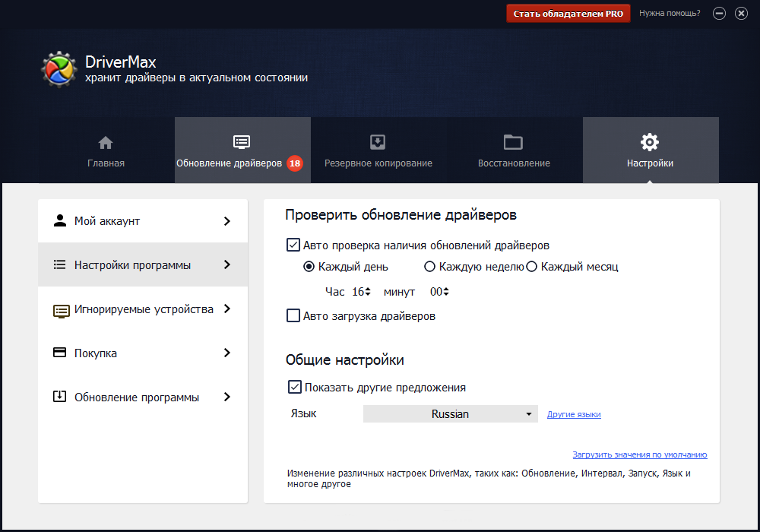Screen dimensions: 760x532
Task: Select Настройки программы menu item
Action: tap(143, 264)
